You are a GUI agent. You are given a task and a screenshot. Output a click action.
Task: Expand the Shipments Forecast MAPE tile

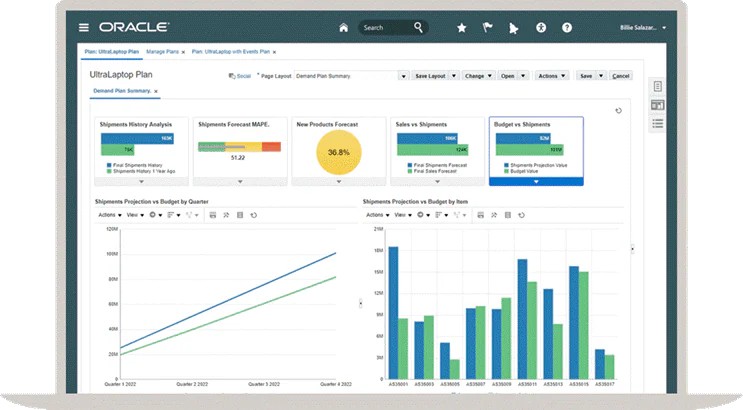click(x=240, y=182)
